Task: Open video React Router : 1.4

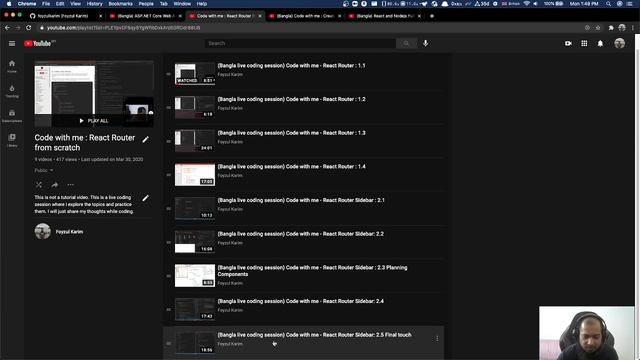Action: click(x=291, y=167)
